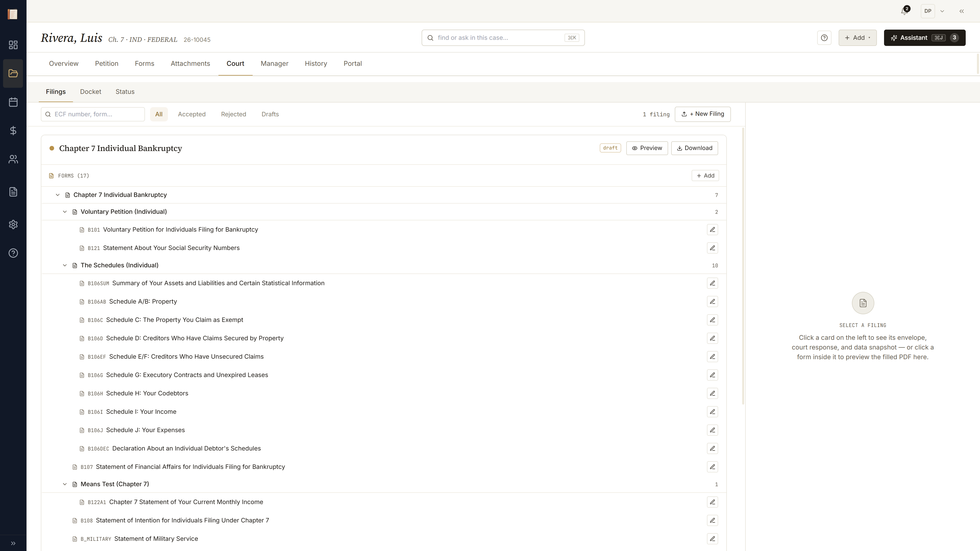The width and height of the screenshot is (980, 551).
Task: Edit B106DEC Declaration form
Action: tap(712, 448)
